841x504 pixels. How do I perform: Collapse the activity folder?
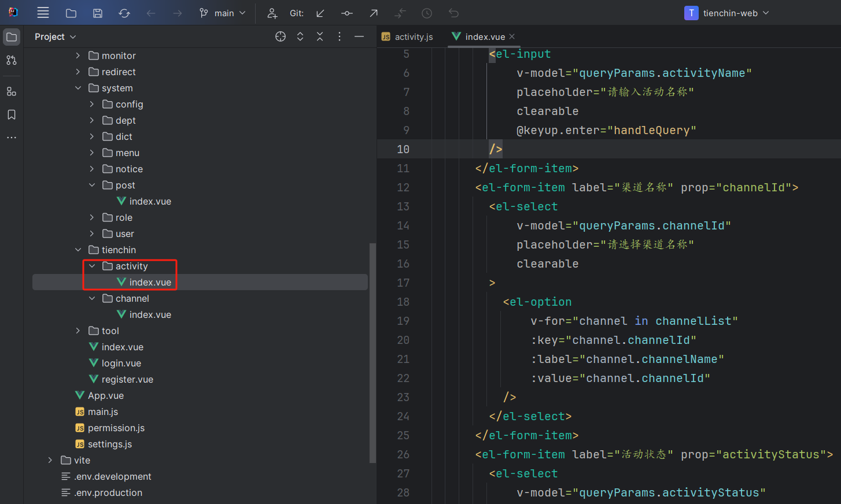(x=92, y=266)
